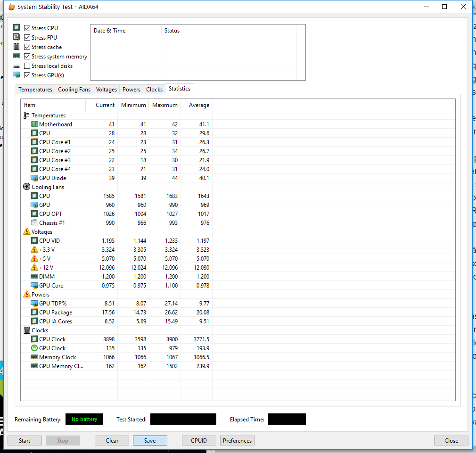Select the CPU Core #3 row label

pos(55,160)
